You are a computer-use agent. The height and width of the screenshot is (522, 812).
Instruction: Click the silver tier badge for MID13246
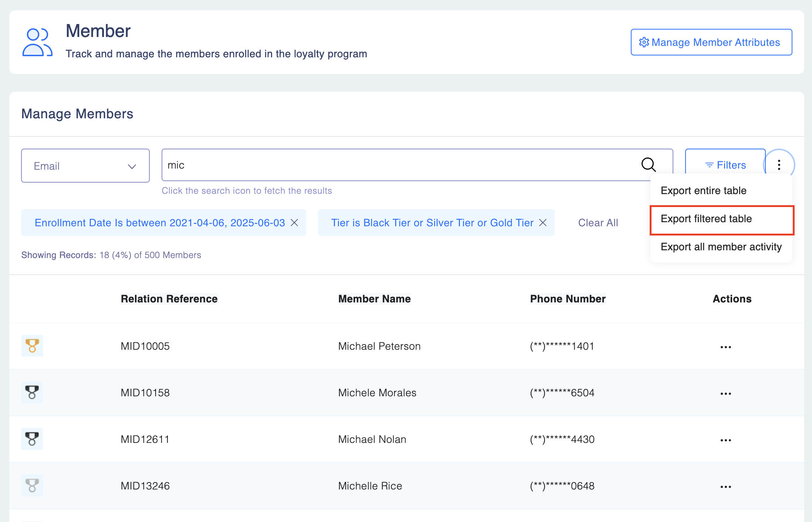click(32, 485)
